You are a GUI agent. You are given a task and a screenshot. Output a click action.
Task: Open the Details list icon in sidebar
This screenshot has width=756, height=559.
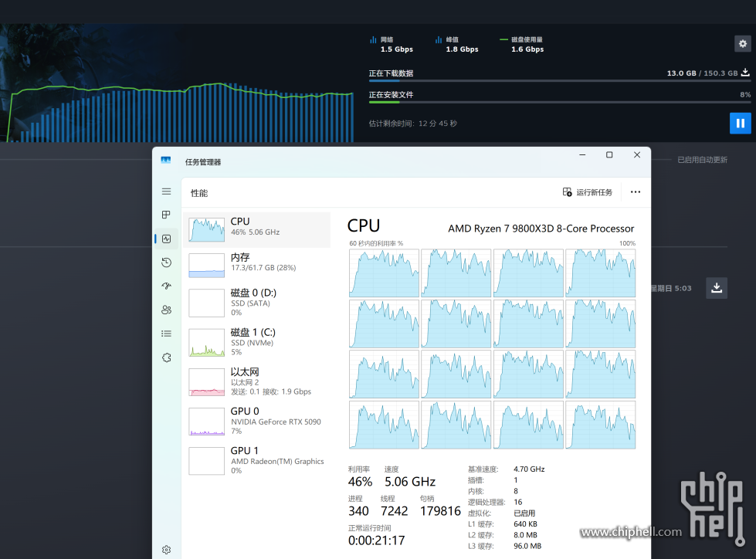(x=166, y=334)
